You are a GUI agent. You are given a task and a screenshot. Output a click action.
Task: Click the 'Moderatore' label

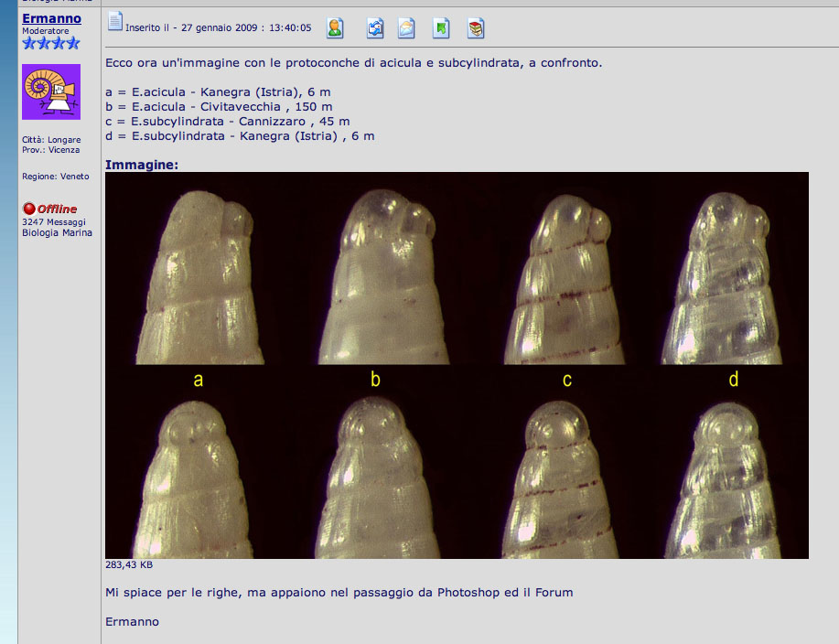(x=46, y=31)
